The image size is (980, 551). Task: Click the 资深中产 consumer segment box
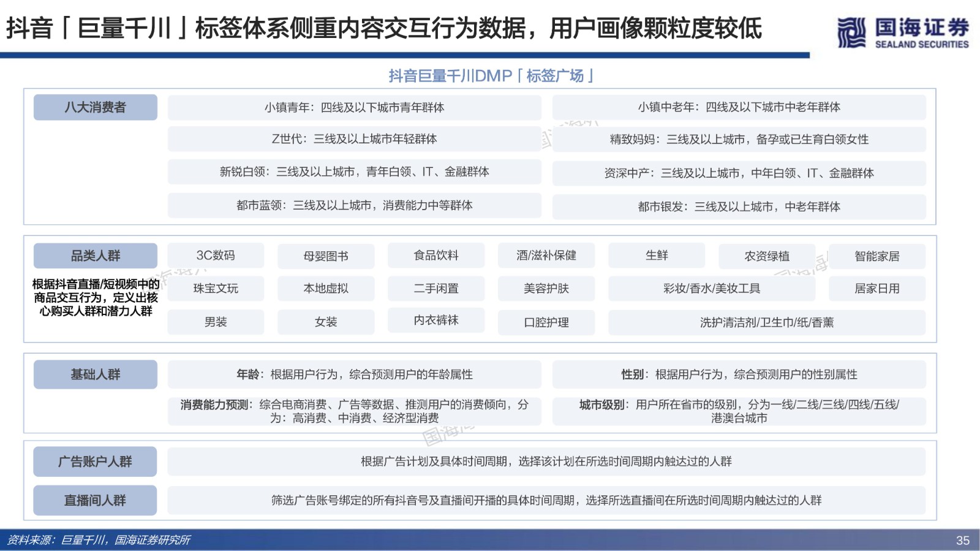pyautogui.click(x=739, y=173)
